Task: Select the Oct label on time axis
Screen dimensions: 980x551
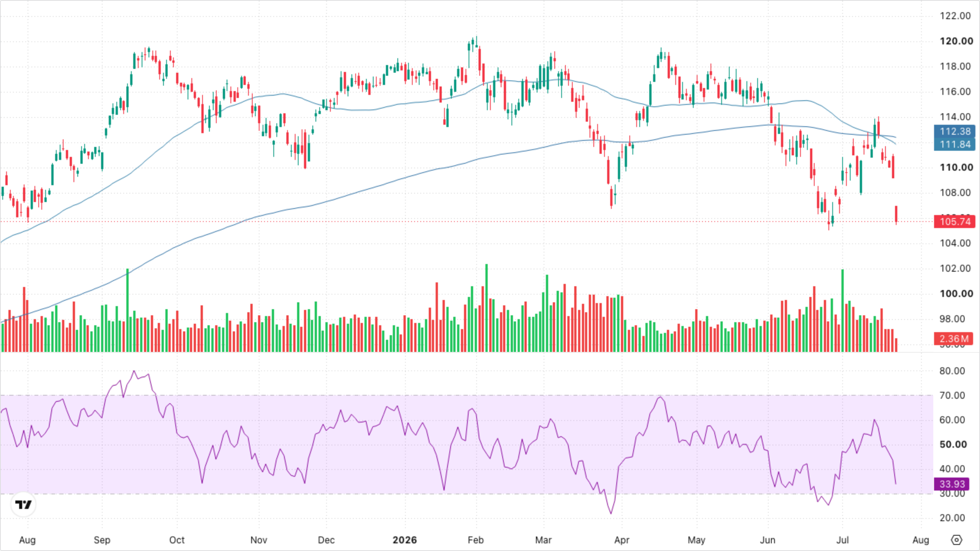Action: click(x=177, y=540)
